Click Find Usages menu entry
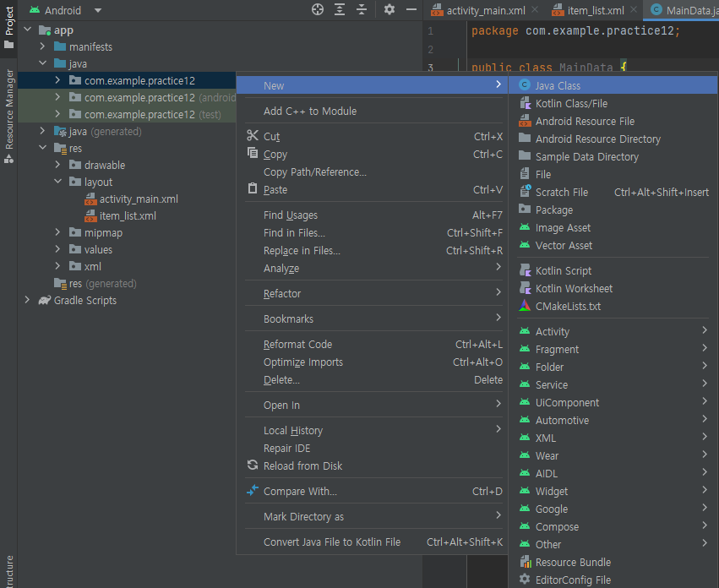 373,215
